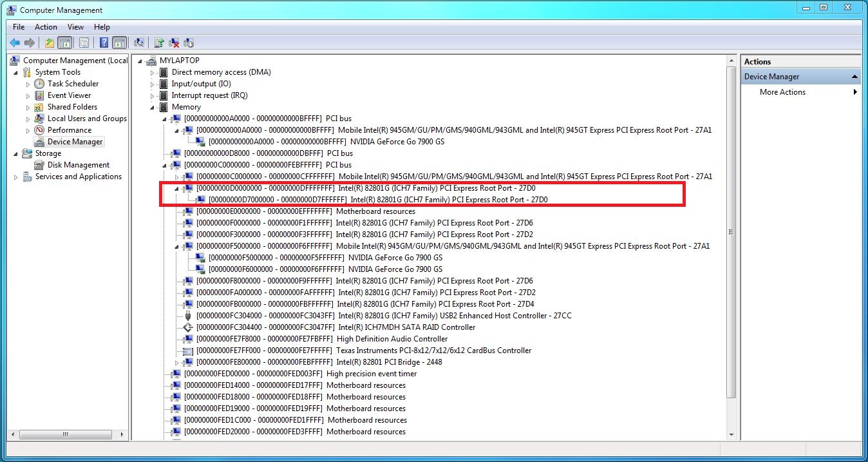Expand the Task Scheduler node
Viewport: 868px width, 462px height.
[28, 84]
